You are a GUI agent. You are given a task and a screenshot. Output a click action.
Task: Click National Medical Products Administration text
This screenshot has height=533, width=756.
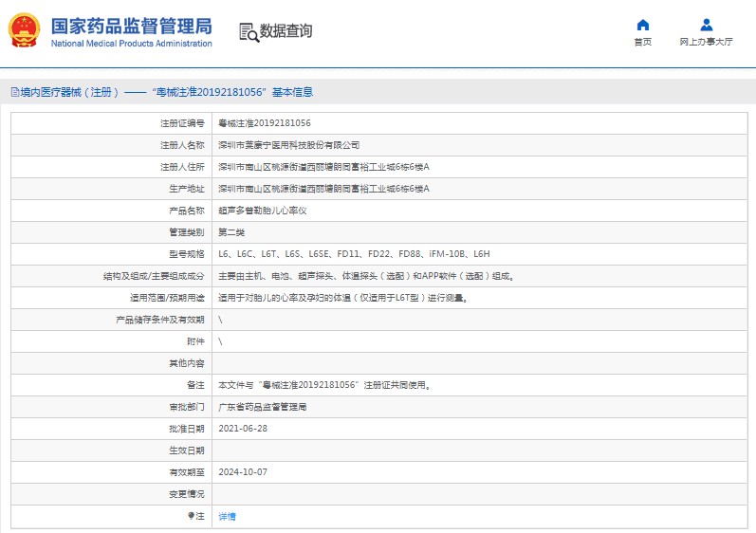[132, 44]
